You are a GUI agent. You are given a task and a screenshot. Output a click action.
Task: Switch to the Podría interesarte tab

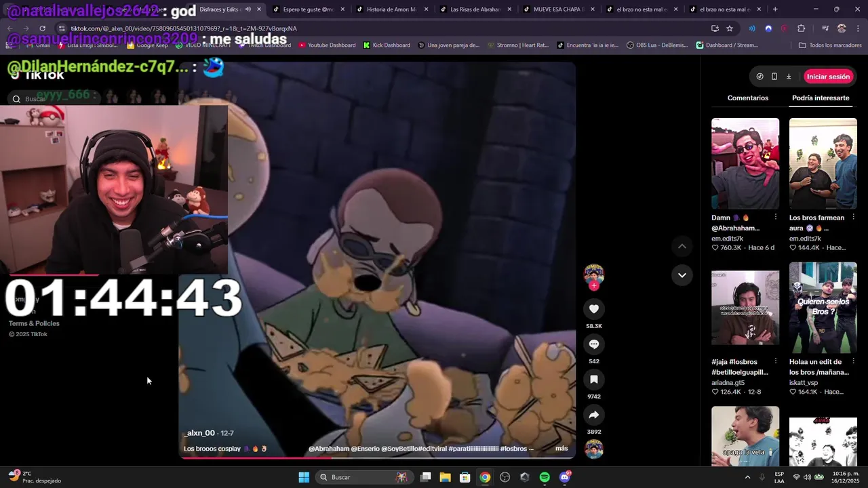click(x=821, y=98)
